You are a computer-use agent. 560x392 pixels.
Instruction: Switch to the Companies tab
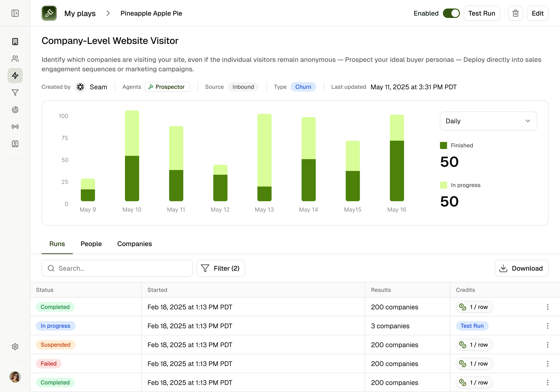point(134,244)
